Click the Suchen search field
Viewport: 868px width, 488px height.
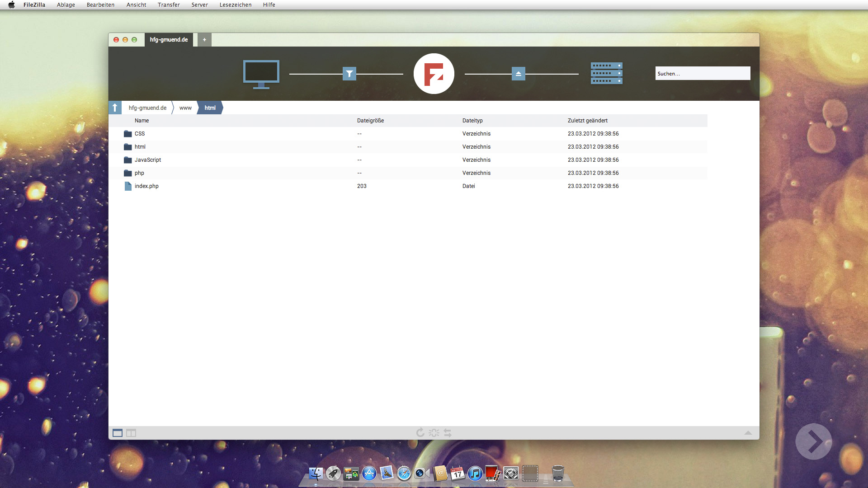[702, 73]
